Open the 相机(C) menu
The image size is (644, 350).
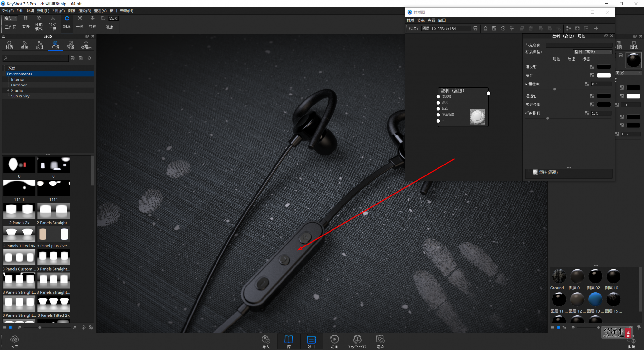click(58, 11)
